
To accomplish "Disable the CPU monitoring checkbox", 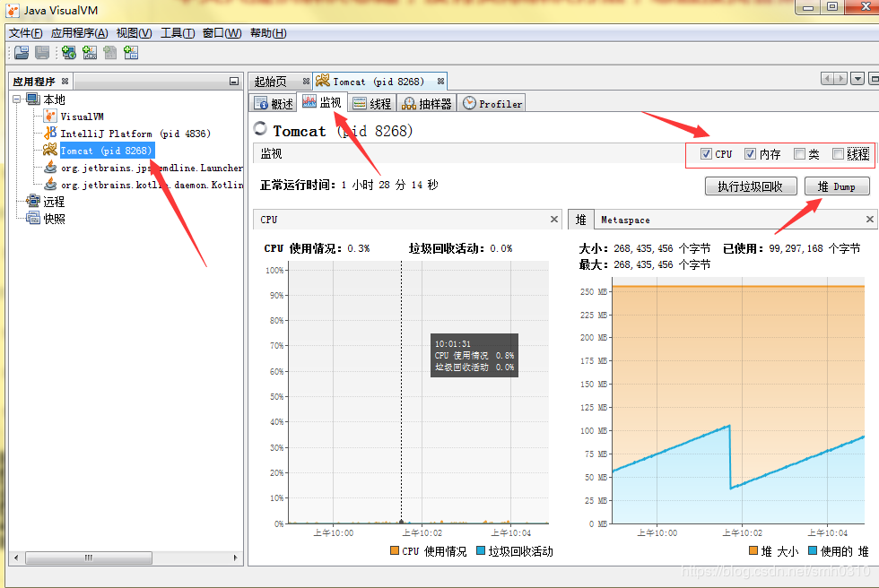I will coord(706,153).
